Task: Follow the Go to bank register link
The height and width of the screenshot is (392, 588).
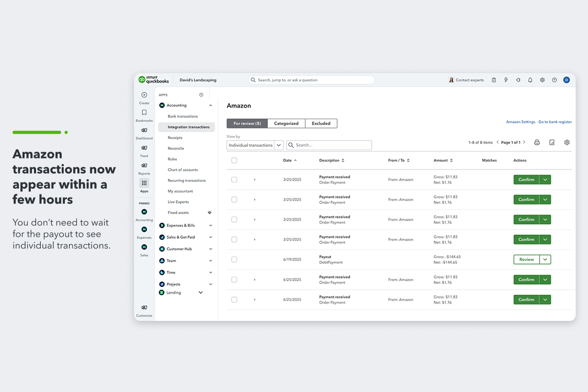Action: pyautogui.click(x=555, y=122)
